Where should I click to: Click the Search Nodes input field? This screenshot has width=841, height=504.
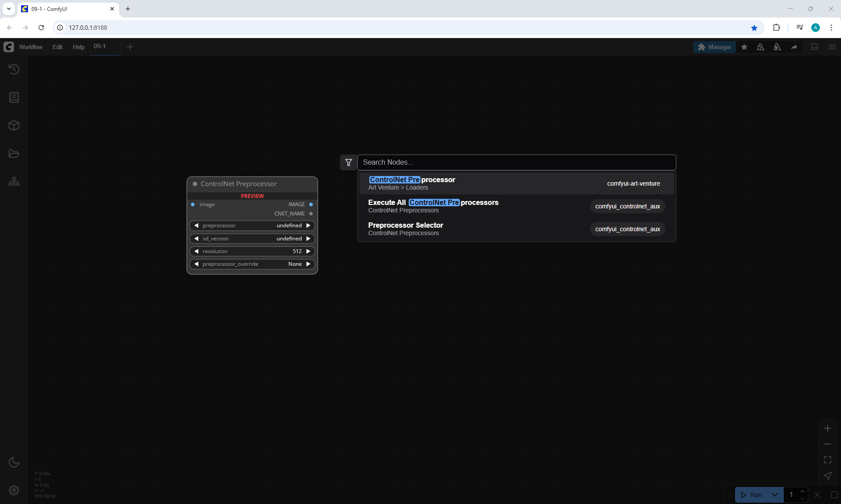516,162
